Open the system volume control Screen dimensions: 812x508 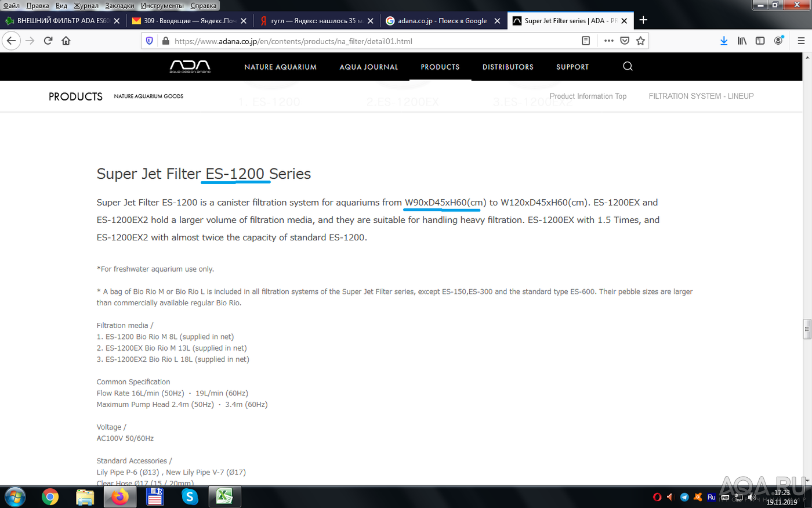click(x=752, y=498)
